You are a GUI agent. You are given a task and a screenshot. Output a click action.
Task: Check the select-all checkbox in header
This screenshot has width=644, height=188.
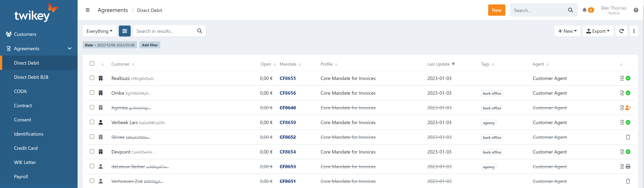coord(92,64)
